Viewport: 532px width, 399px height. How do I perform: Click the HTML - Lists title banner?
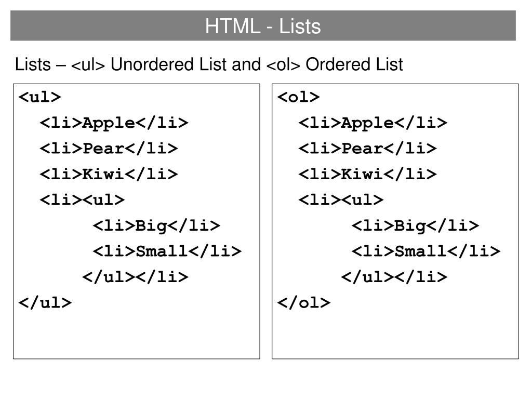click(263, 26)
